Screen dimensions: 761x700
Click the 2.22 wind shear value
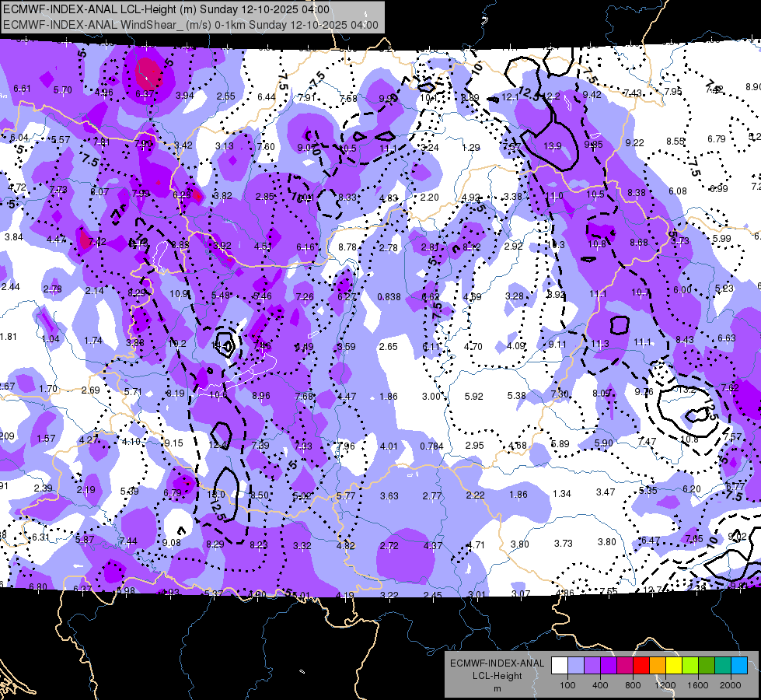[x=475, y=495]
